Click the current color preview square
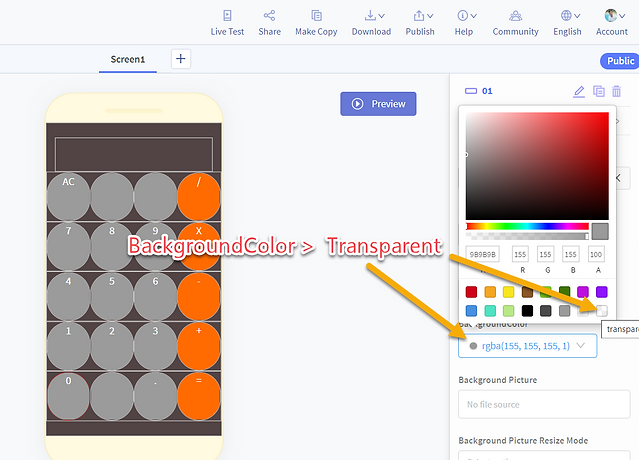The image size is (639, 460). (x=600, y=231)
